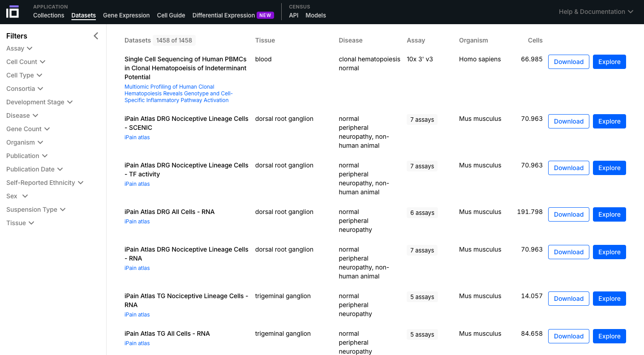Open the Organism filter
The width and height of the screenshot is (644, 355).
[25, 142]
